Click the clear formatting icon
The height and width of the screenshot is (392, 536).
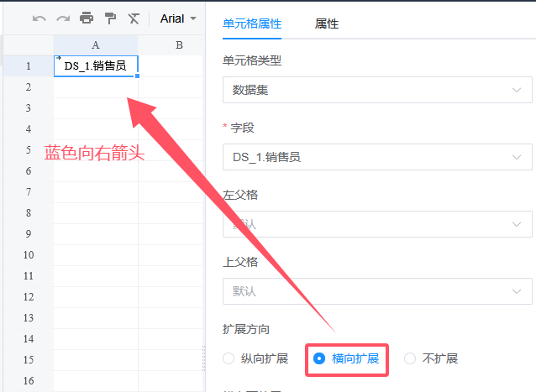(x=134, y=18)
